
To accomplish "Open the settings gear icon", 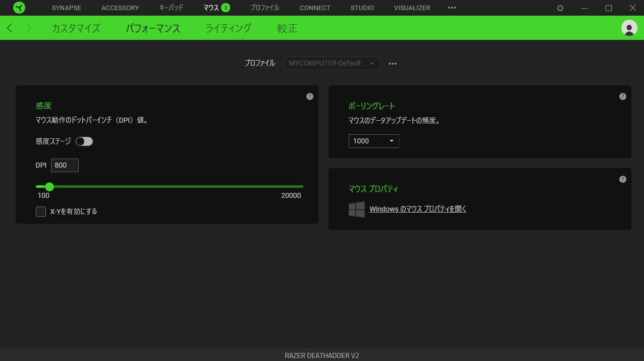I will tap(560, 8).
